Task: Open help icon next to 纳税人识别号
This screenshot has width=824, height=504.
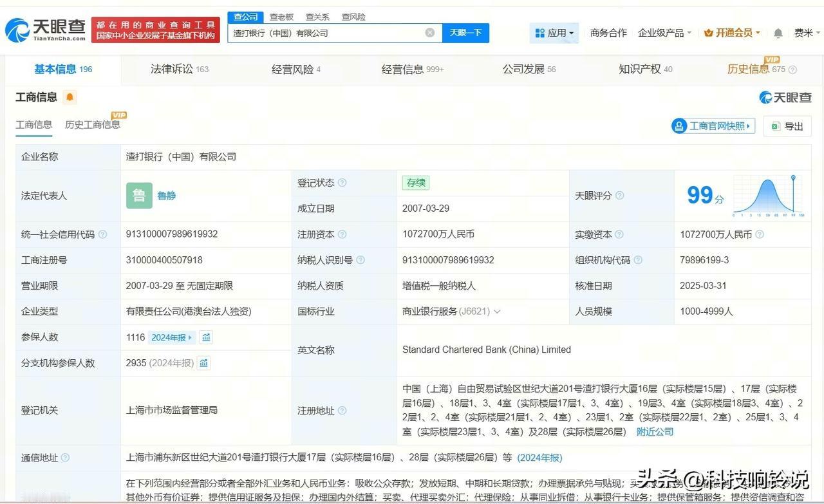Action: (360, 260)
